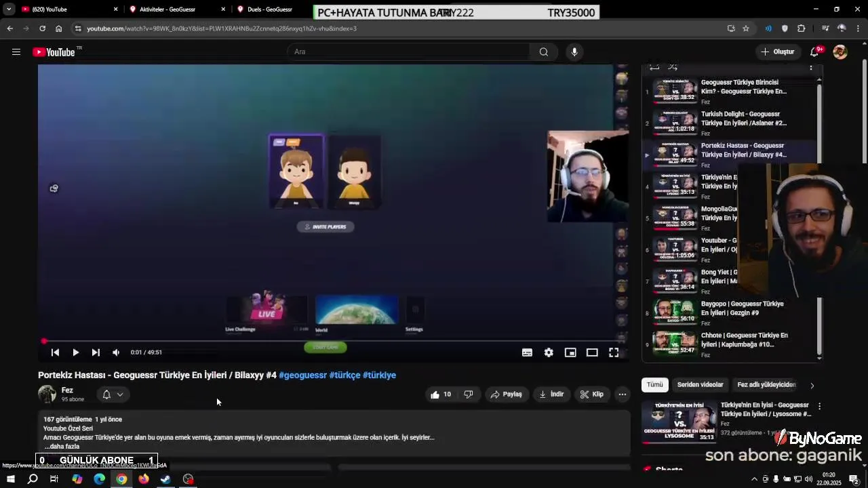This screenshot has width=868, height=488.
Task: Open tab search dropdown arrow
Action: pyautogui.click(x=9, y=9)
